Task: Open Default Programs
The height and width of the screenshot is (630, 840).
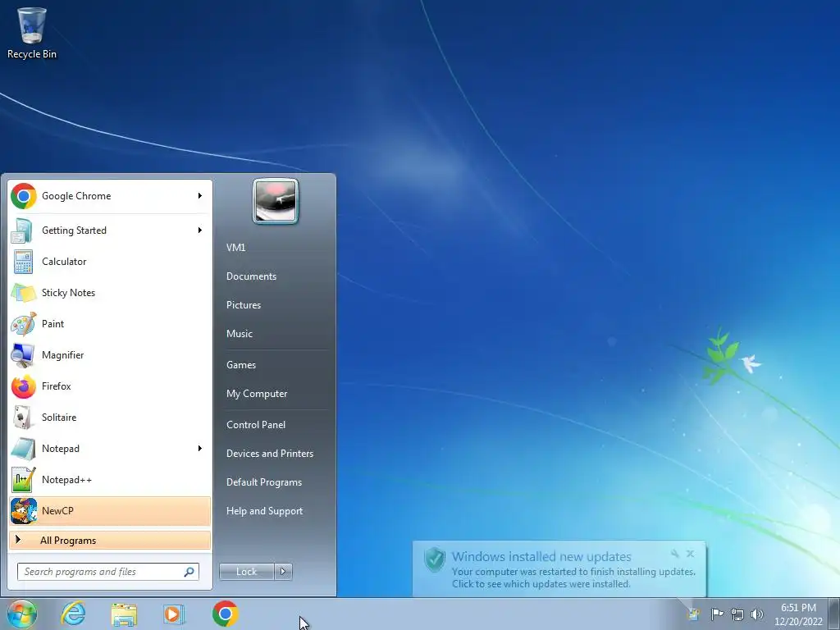Action: (x=264, y=482)
